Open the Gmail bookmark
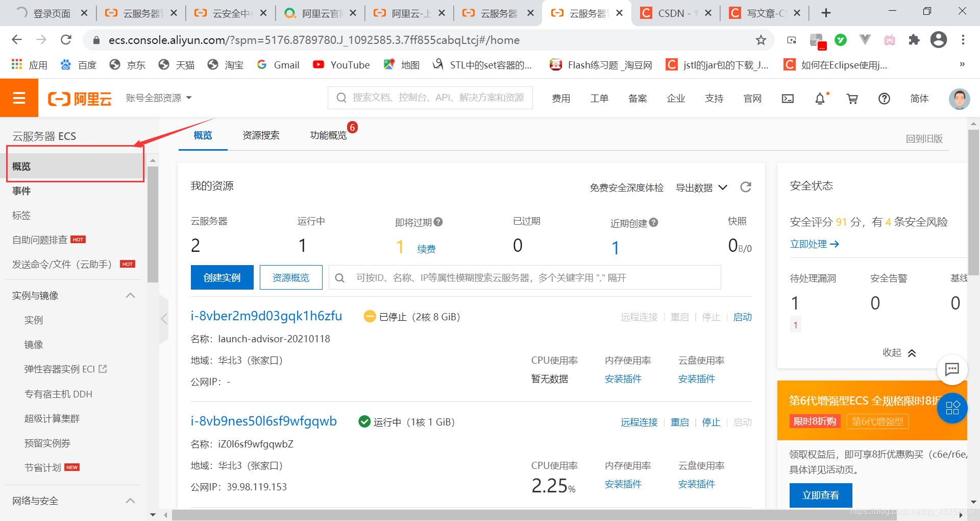This screenshot has height=521, width=980. (278, 65)
